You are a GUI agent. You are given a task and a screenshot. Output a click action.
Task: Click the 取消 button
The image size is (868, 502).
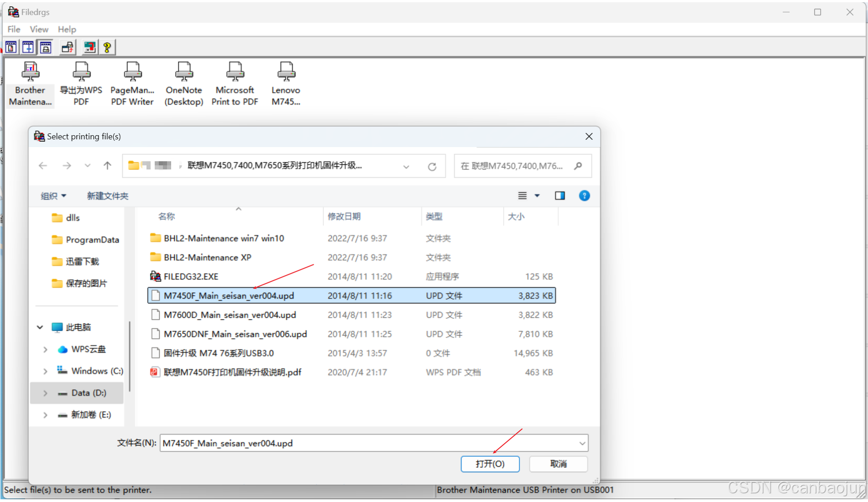(559, 464)
